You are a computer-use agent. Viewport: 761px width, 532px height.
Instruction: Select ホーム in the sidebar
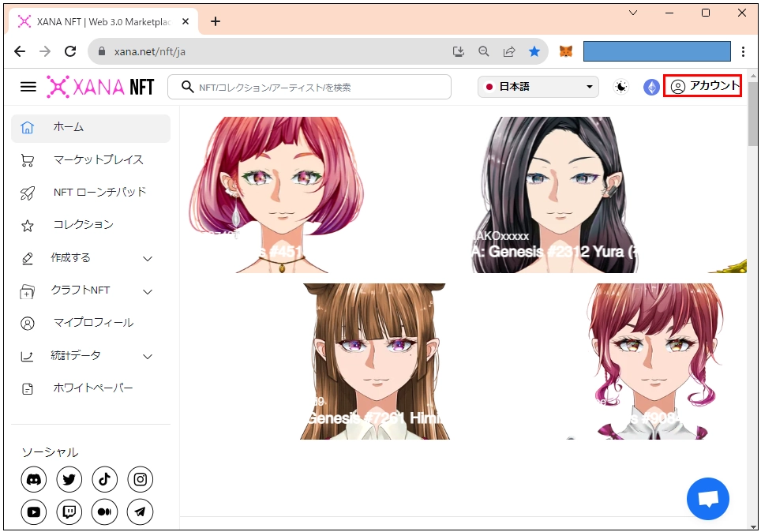pos(91,128)
